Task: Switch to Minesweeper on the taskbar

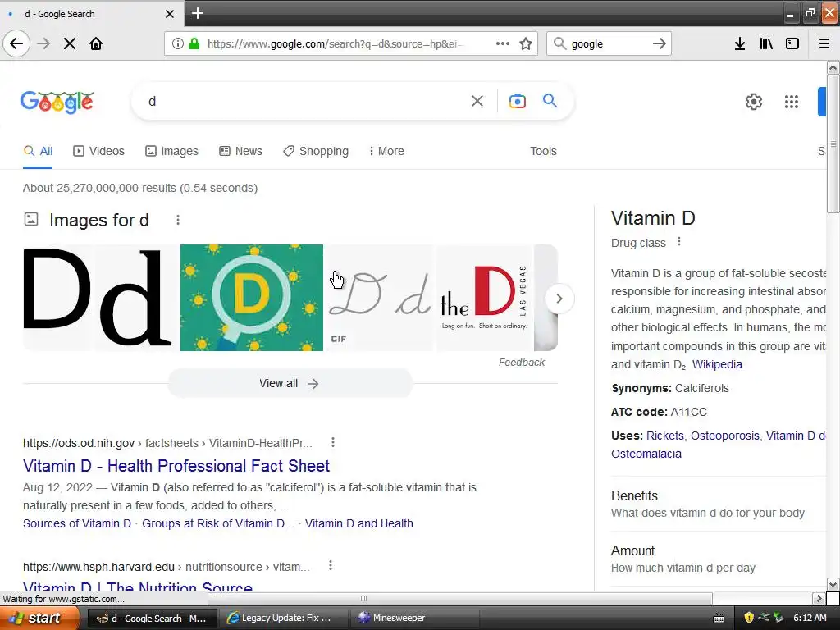Action: pyautogui.click(x=416, y=619)
